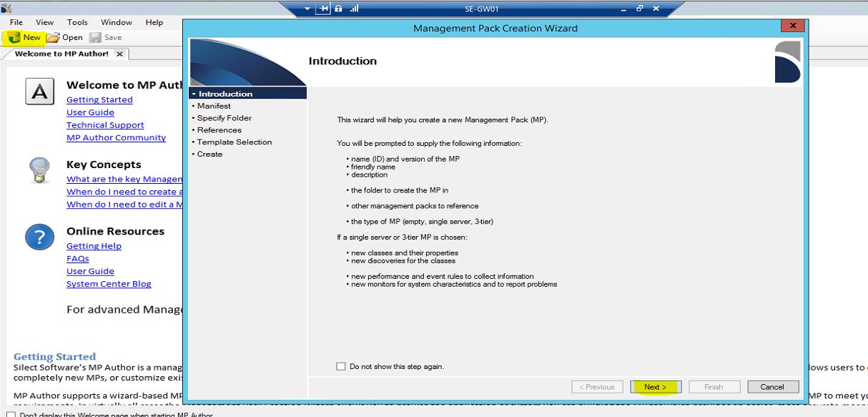Image resolution: width=868 pixels, height=417 pixels.
Task: Click the large 'A' Welcome icon
Action: coord(39,92)
